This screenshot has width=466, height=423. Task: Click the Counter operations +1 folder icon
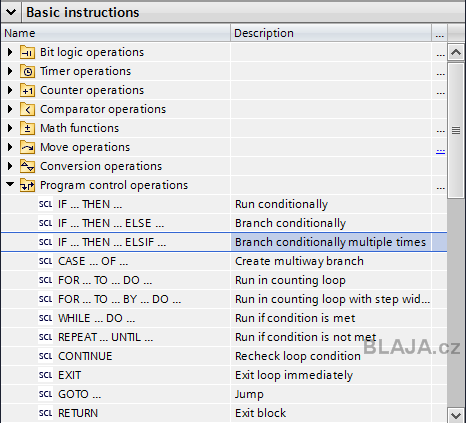27,90
